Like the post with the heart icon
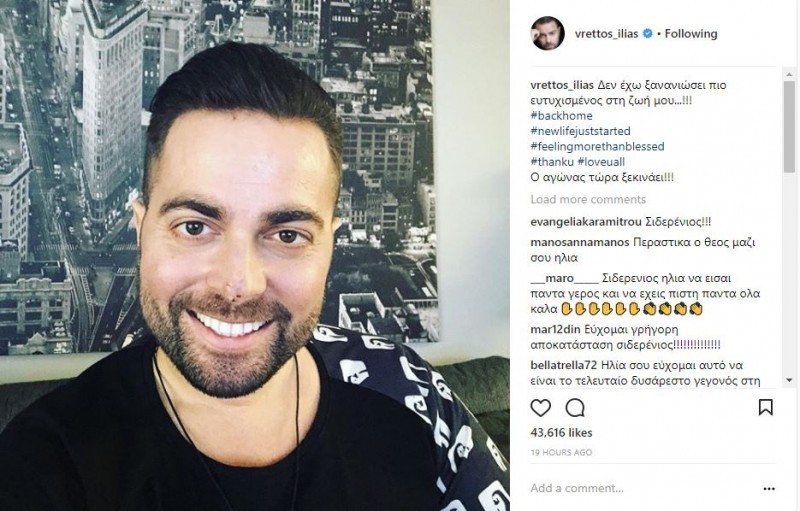This screenshot has height=511, width=800. tap(540, 408)
